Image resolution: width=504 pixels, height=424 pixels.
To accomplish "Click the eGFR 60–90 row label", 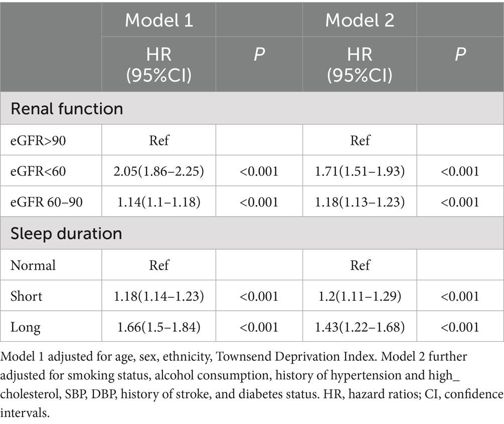I will tap(47, 202).
